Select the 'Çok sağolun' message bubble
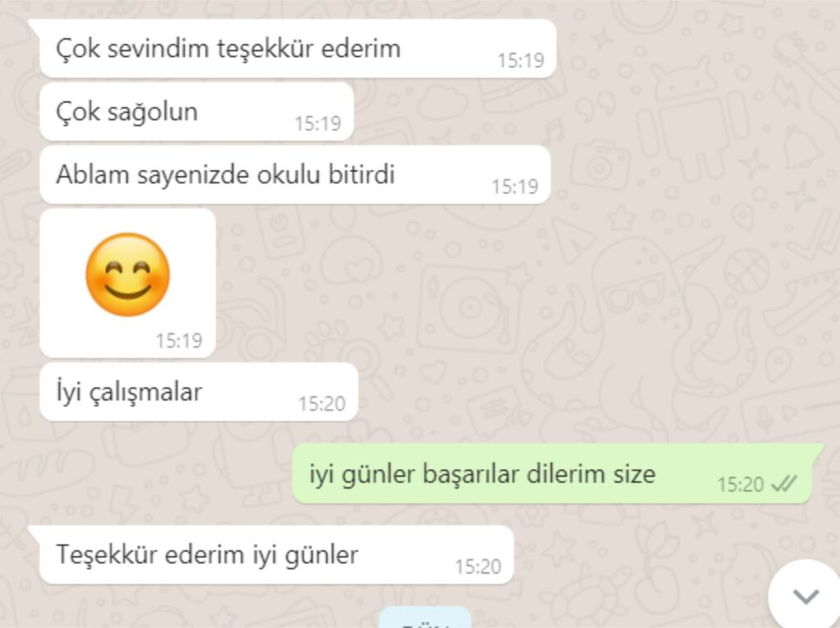840x628 pixels. pos(197,111)
